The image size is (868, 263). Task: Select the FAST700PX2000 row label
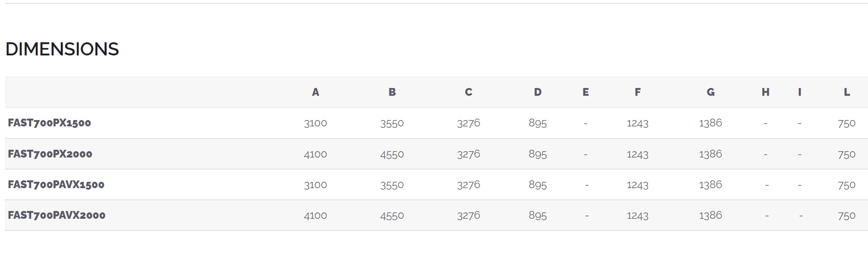[x=50, y=154]
